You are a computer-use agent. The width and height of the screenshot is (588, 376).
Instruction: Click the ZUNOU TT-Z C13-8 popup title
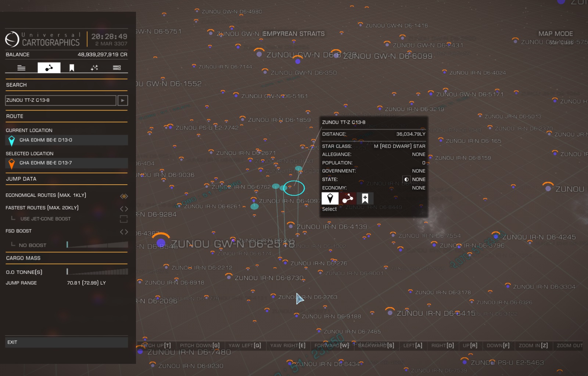(344, 122)
